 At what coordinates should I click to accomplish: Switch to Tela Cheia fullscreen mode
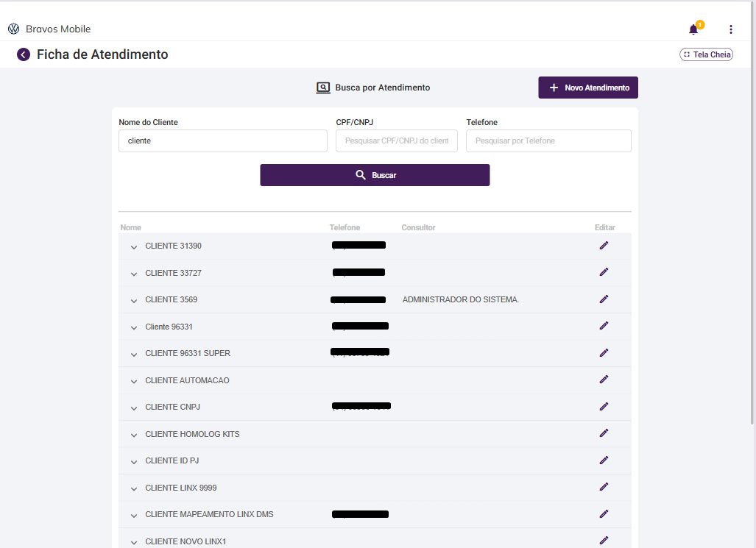tap(706, 54)
